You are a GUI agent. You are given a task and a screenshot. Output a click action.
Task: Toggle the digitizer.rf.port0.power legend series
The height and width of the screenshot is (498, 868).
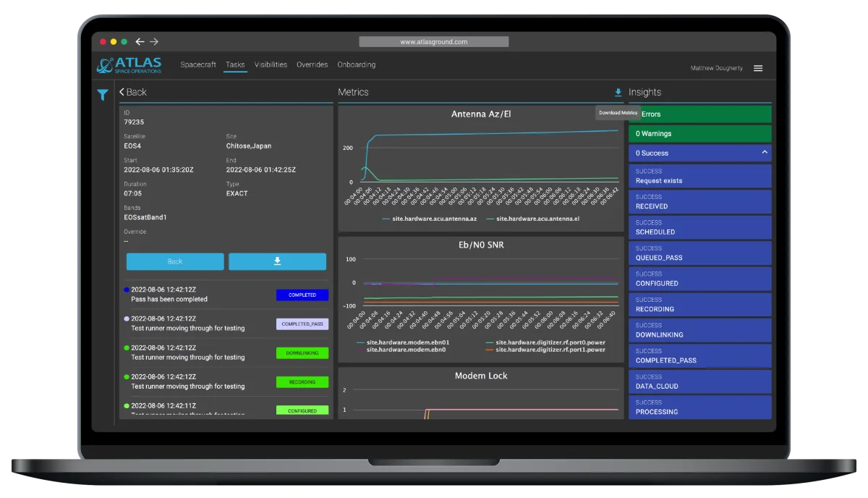point(545,342)
